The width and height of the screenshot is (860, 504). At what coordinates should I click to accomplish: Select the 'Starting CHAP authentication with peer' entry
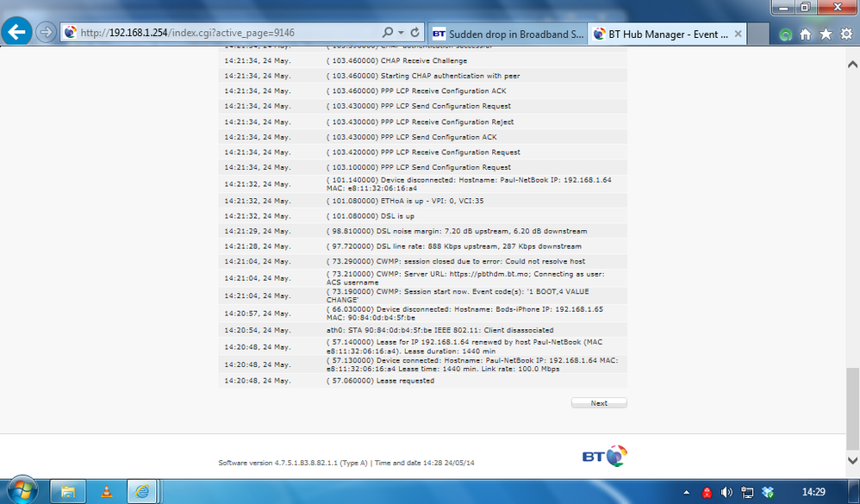(x=422, y=76)
